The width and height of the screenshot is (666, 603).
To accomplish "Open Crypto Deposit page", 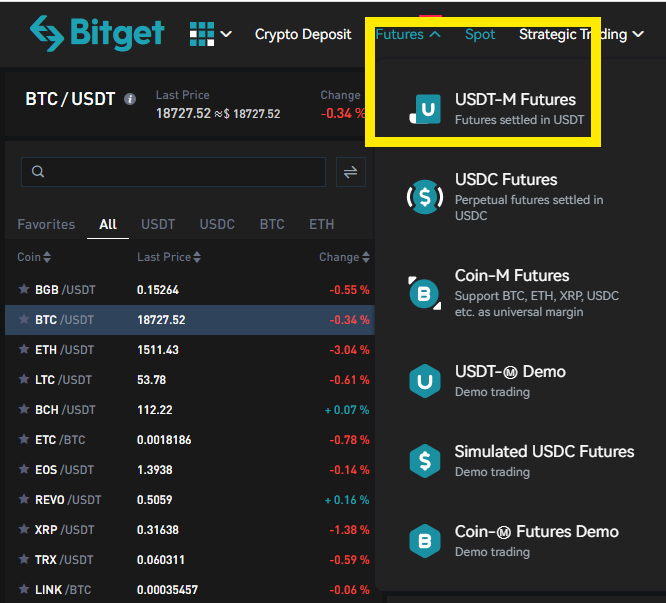I will (303, 34).
